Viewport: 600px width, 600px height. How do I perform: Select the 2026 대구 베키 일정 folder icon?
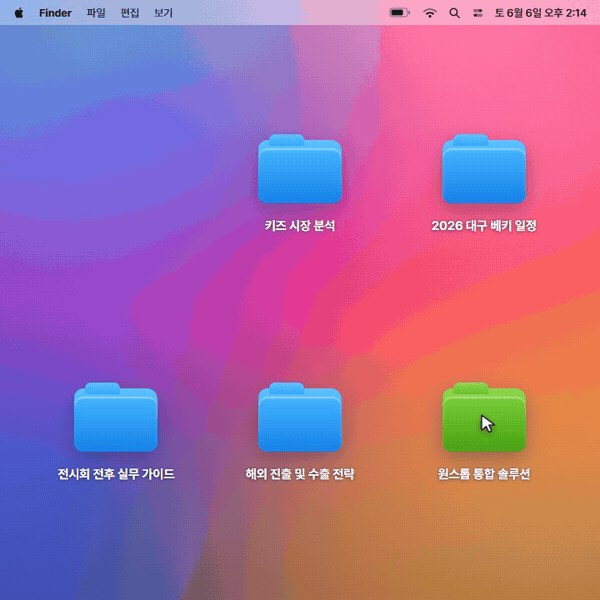coord(484,169)
